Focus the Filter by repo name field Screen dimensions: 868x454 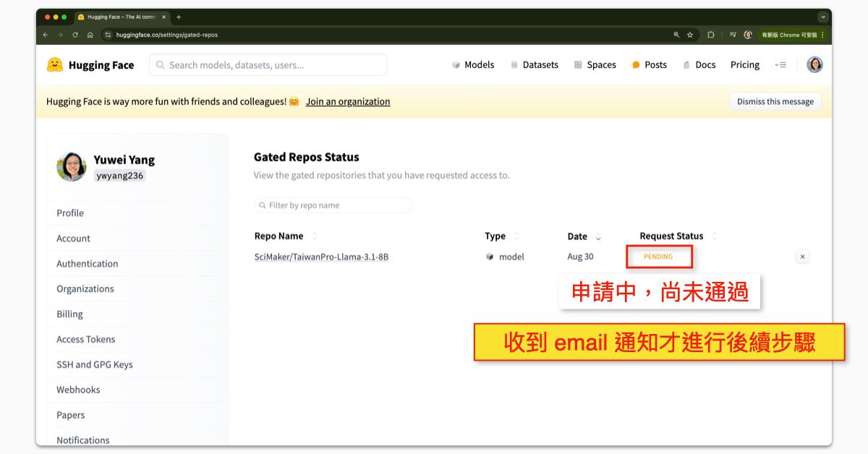(333, 205)
